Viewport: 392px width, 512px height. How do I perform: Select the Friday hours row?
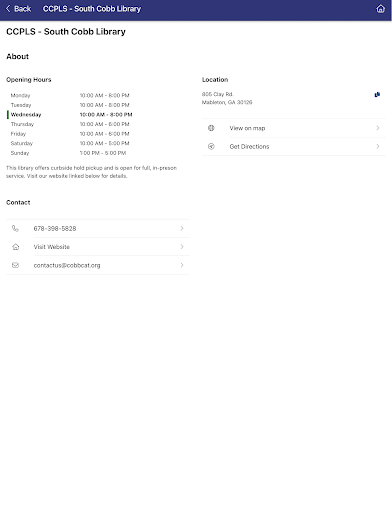(x=70, y=134)
